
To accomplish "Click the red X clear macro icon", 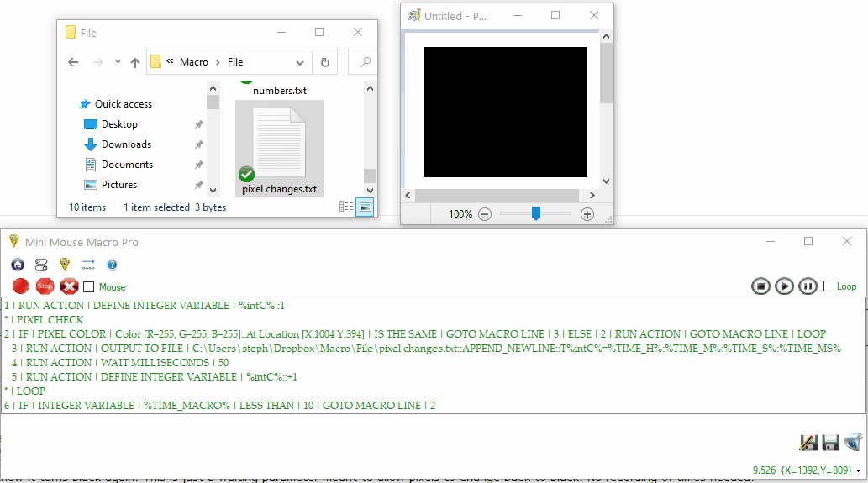I will click(x=69, y=286).
